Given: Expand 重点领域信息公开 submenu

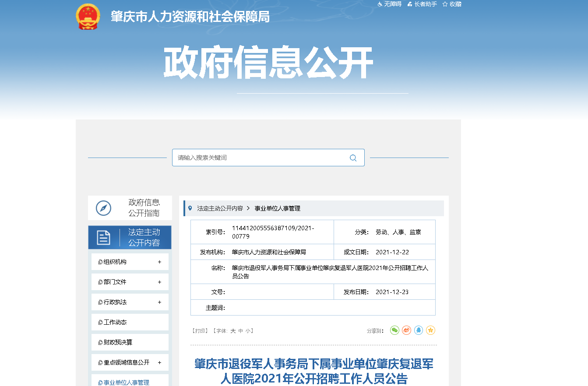Looking at the screenshot, I should [x=159, y=363].
